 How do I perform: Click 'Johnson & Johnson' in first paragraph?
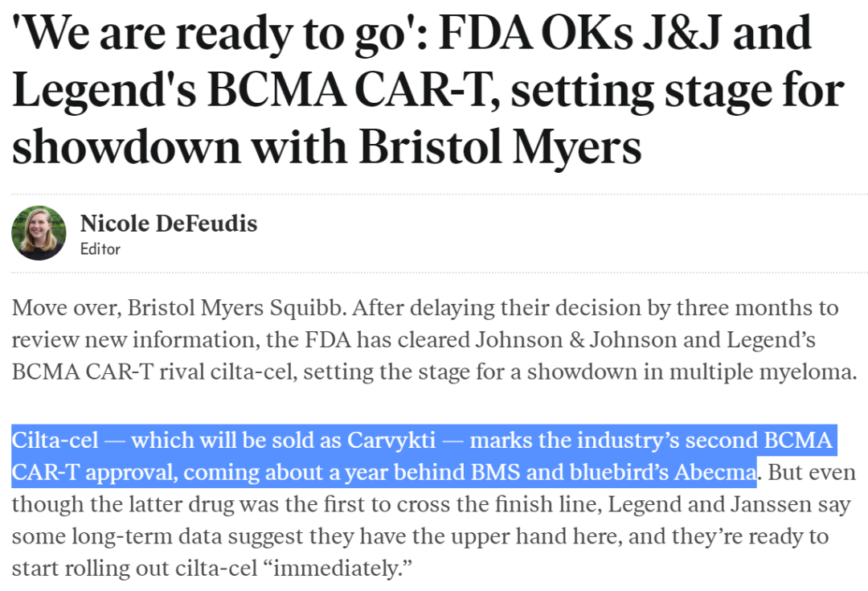click(576, 339)
